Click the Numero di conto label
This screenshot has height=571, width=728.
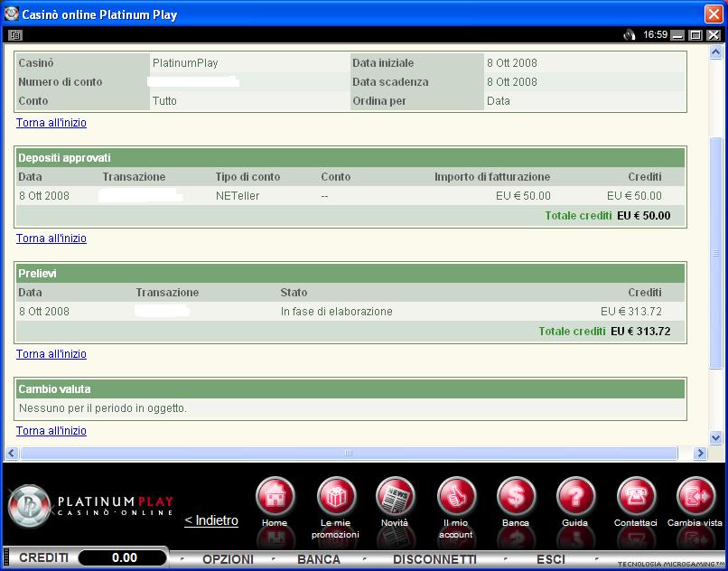click(x=61, y=82)
